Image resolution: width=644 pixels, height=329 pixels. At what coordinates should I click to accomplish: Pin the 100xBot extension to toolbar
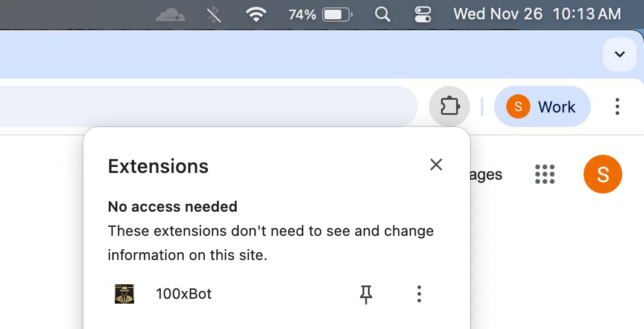coord(366,295)
